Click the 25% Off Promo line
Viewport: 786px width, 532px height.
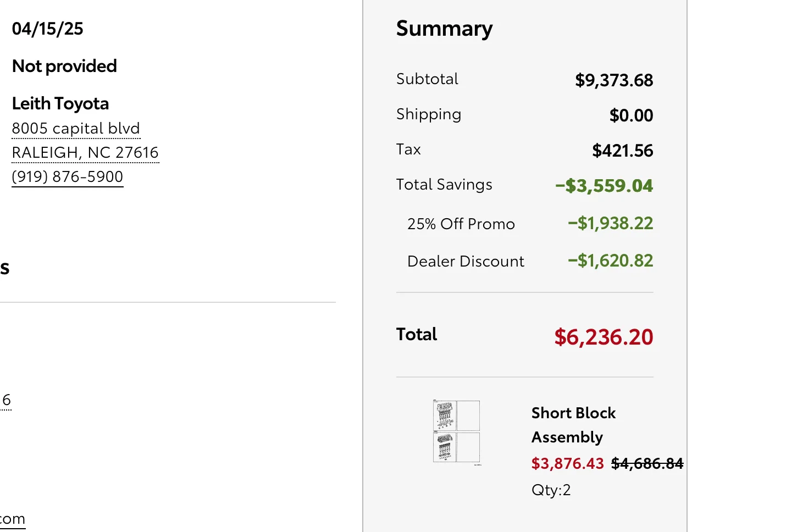pos(461,224)
